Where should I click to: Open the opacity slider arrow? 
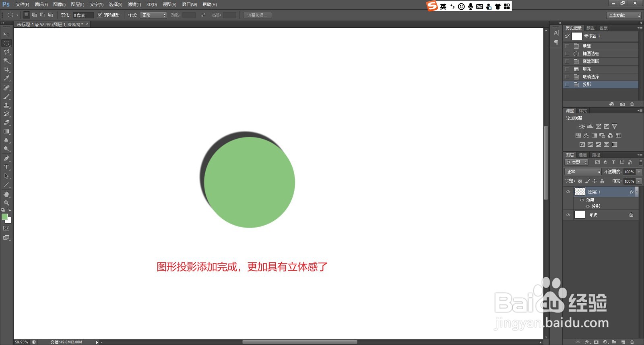[x=639, y=172]
